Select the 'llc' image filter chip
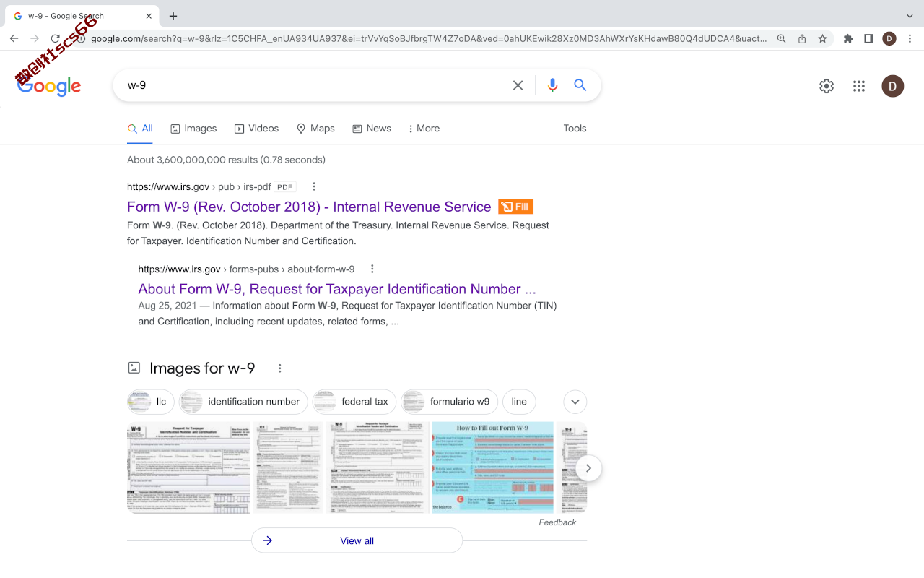Viewport: 924px width, 578px height. 151,402
